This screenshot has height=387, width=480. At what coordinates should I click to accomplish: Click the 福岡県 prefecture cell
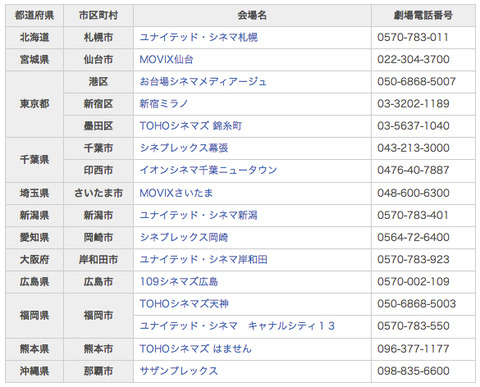(34, 315)
